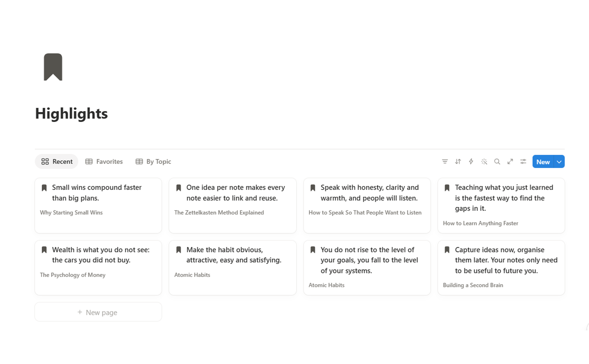589x364 pixels.
Task: Click 'Atomic Habits' under You do not rise card
Action: [326, 285]
